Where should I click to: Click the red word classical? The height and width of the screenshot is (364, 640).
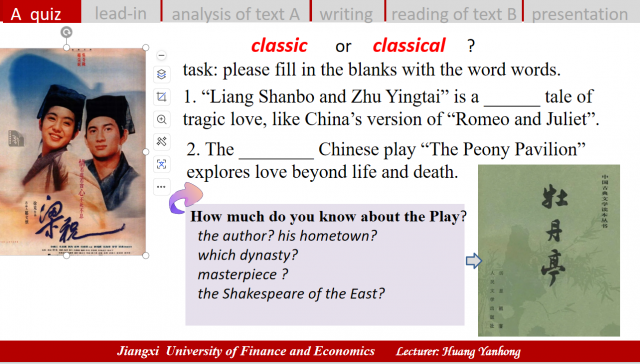point(409,45)
